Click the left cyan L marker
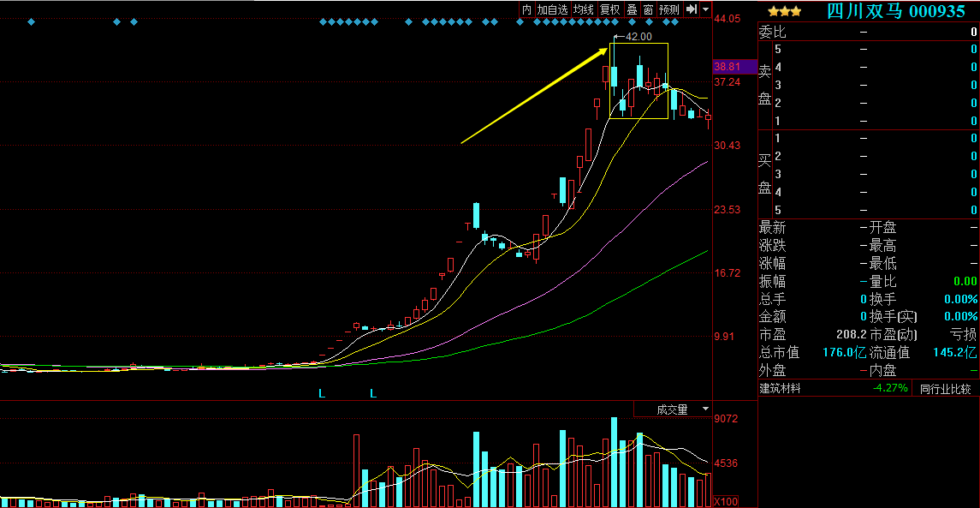Screen dimensions: 980x508 [322, 394]
